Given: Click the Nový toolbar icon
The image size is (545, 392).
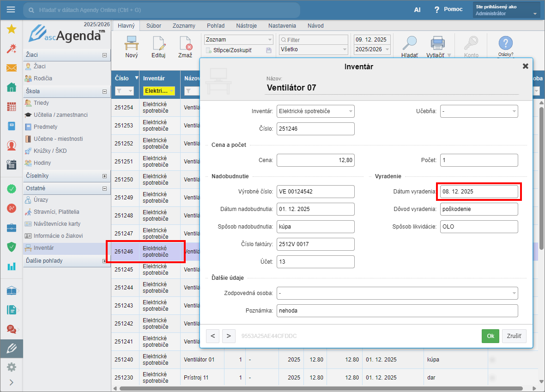Looking at the screenshot, I should tap(132, 43).
